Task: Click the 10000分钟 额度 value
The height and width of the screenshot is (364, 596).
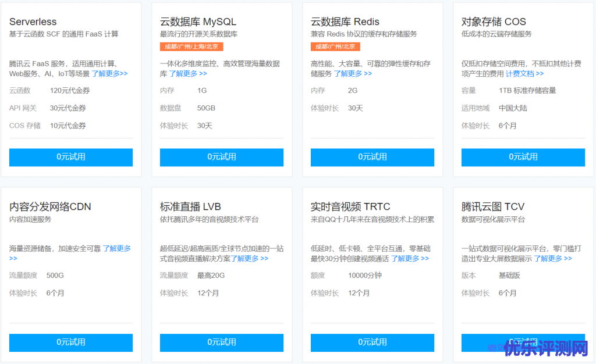Action: coord(365,275)
